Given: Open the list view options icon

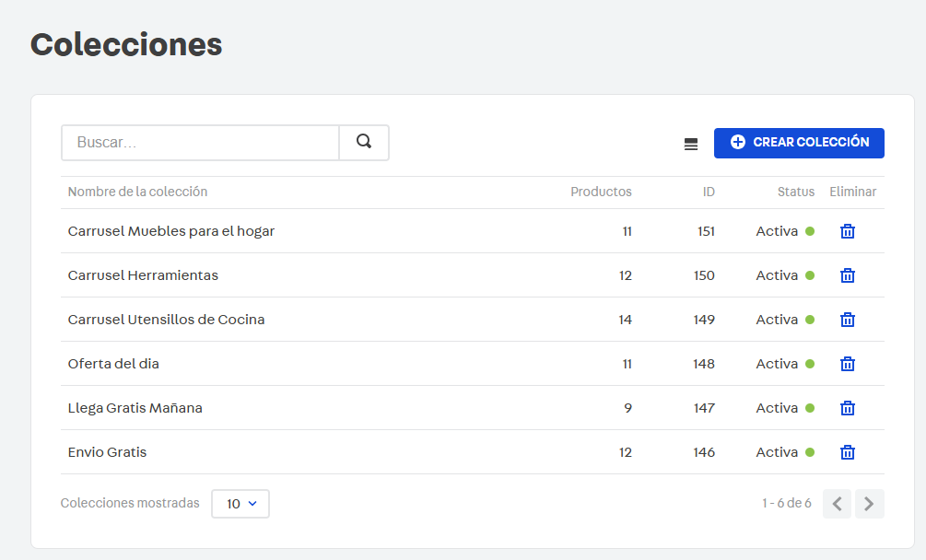Looking at the screenshot, I should point(691,144).
